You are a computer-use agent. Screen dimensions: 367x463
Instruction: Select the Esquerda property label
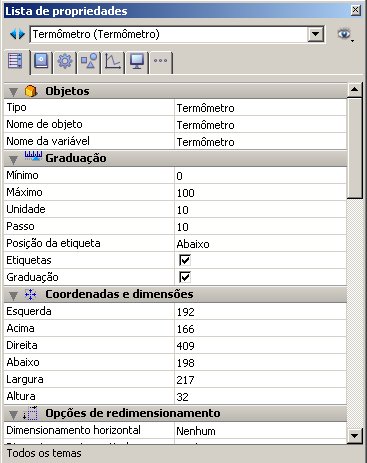[x=29, y=311]
